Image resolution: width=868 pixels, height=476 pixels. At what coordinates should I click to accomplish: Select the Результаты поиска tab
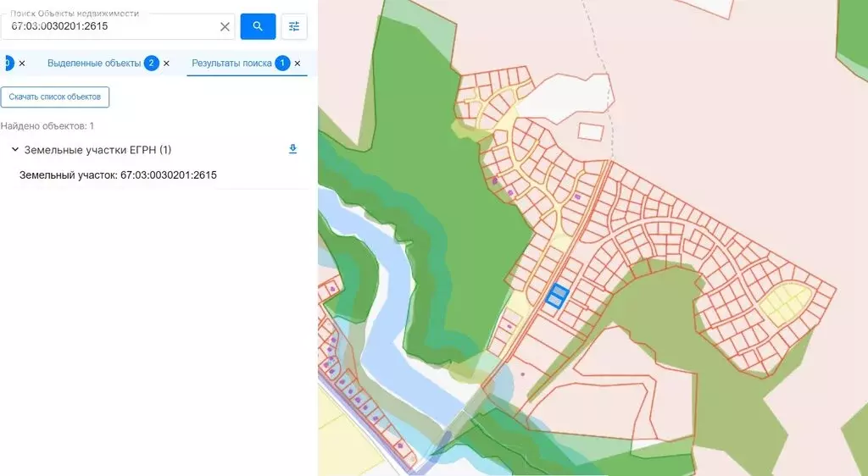(x=231, y=64)
